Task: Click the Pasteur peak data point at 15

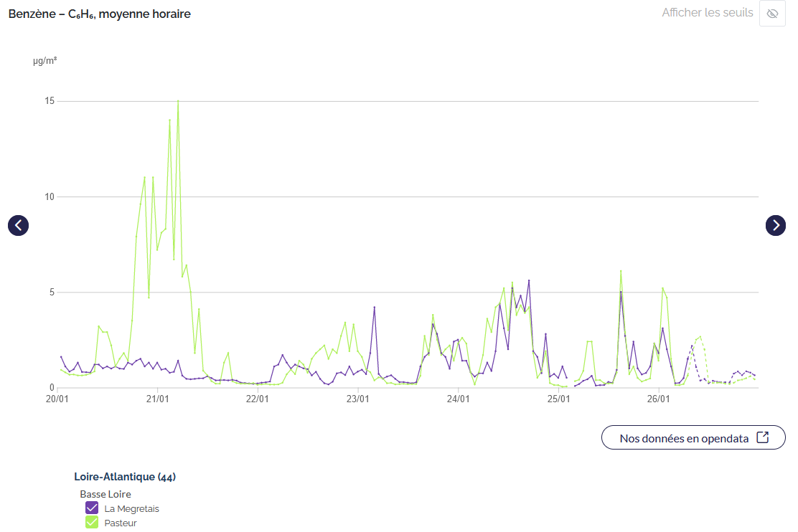Action: tap(178, 100)
